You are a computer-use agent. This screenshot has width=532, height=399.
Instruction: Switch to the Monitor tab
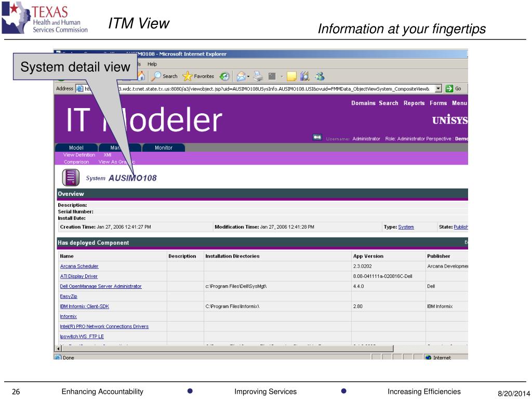pyautogui.click(x=164, y=148)
